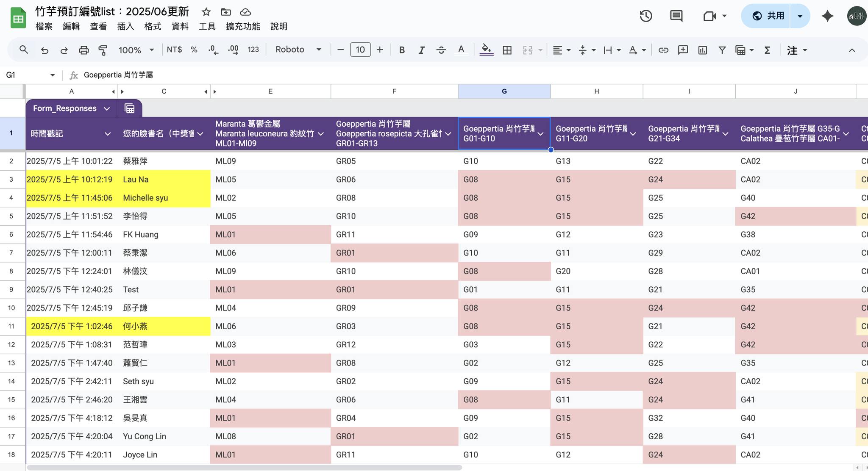Click the create filter funnel icon
The height and width of the screenshot is (471, 868).
722,50
